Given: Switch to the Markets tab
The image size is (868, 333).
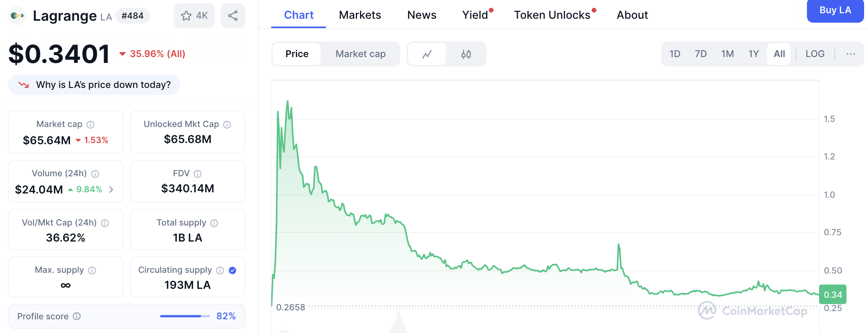Looking at the screenshot, I should (360, 15).
